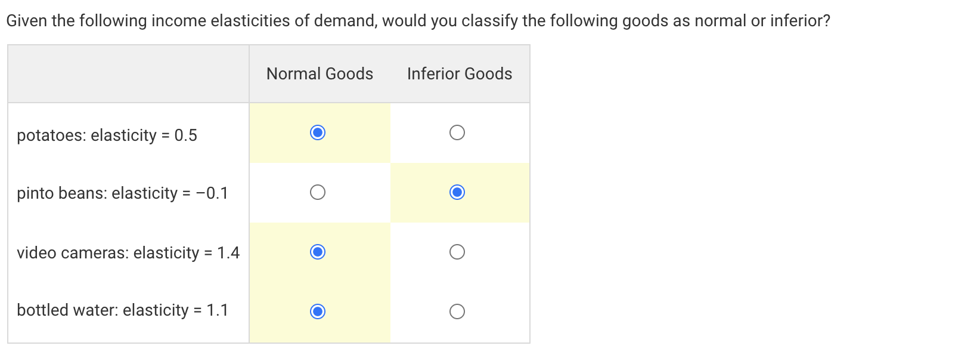Viewport: 980px width, 364px height.
Task: Classify video cameras as Inferior Goods
Action: point(457,251)
